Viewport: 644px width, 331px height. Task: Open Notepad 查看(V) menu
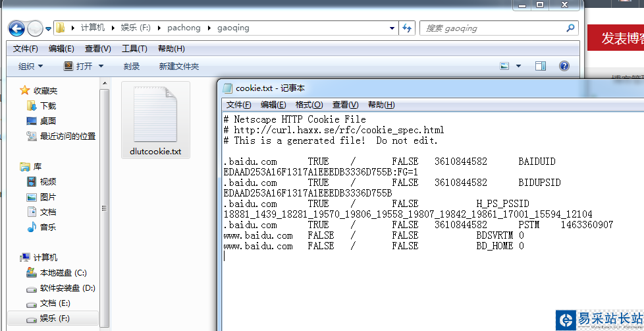pyautogui.click(x=346, y=105)
